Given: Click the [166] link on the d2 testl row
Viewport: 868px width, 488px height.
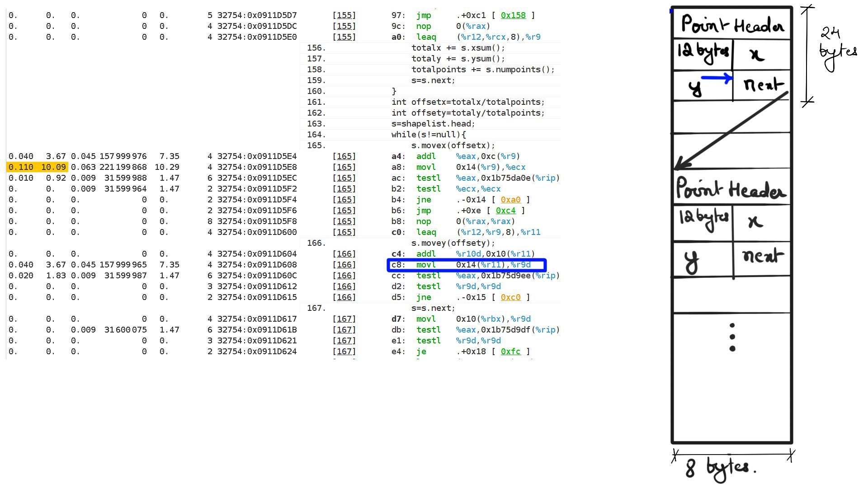Looking at the screenshot, I should [344, 286].
